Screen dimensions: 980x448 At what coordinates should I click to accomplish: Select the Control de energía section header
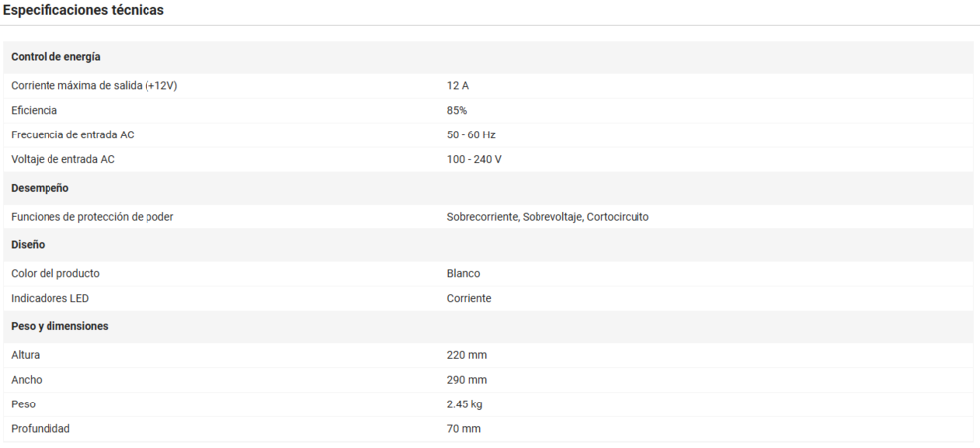click(x=55, y=56)
